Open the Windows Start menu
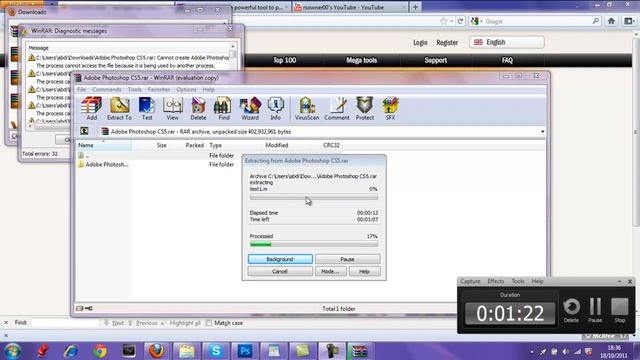The width and height of the screenshot is (640, 360). click(12, 351)
